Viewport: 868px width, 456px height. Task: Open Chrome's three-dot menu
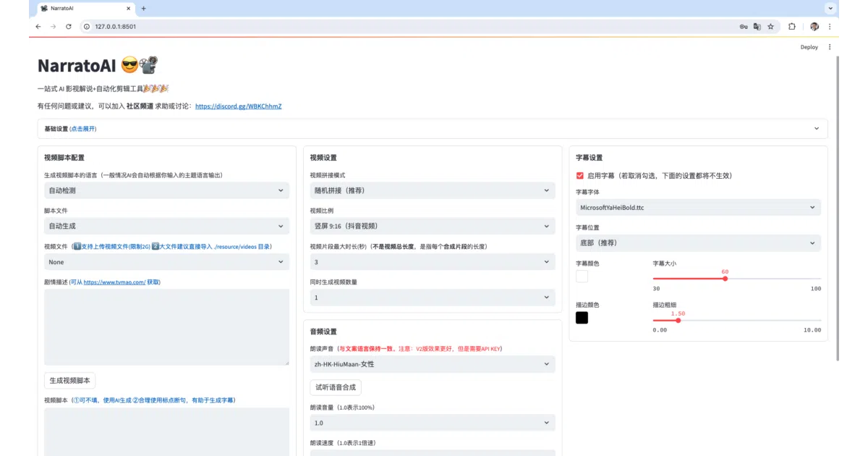(x=829, y=26)
